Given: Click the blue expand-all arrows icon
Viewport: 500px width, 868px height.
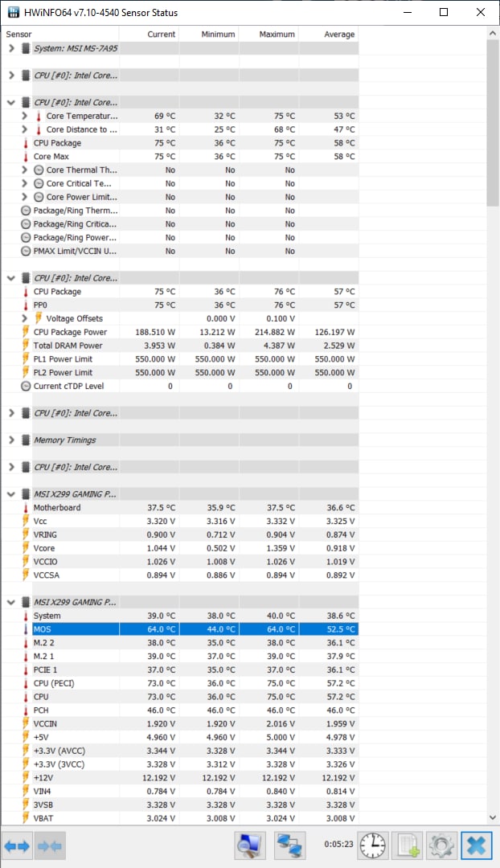Looking at the screenshot, I should click(17, 845).
